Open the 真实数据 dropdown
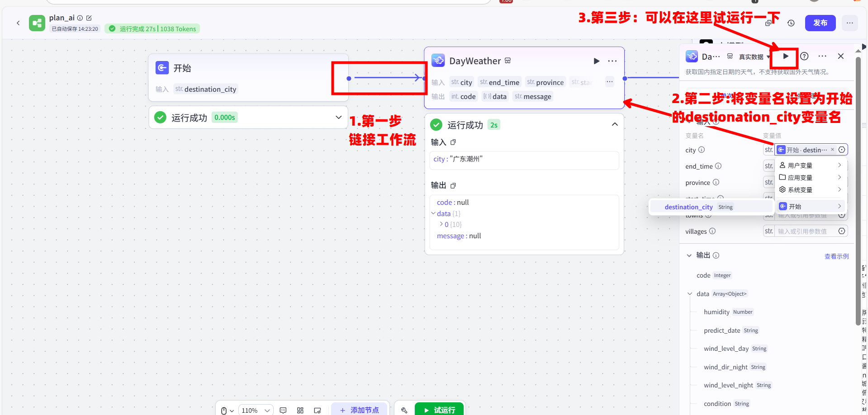 coord(754,57)
